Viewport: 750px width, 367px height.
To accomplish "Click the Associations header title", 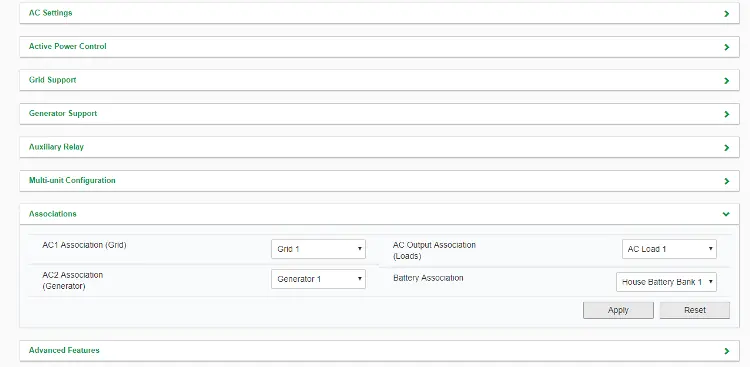I will [52, 214].
